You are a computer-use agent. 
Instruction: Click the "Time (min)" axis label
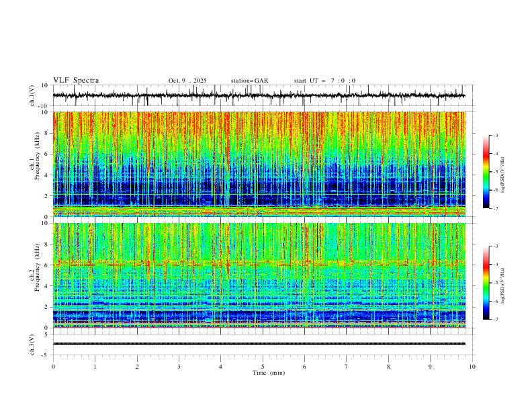coord(269,373)
